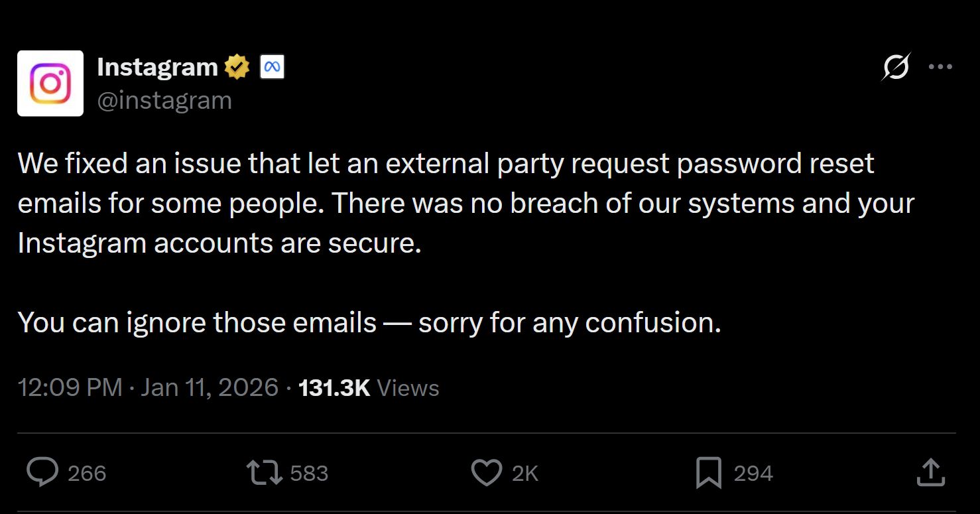Click the Grok explain-post icon
This screenshot has width=980, height=514.
[896, 67]
